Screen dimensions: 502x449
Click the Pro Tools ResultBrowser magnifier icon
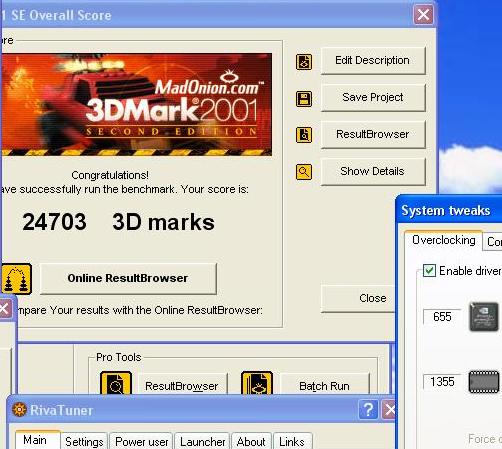tap(116, 383)
